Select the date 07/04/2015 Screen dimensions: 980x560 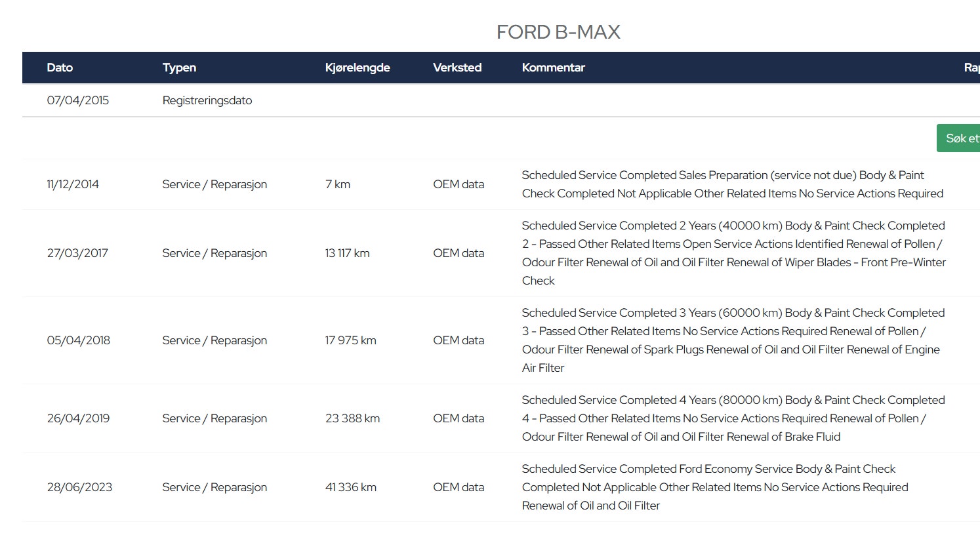(78, 100)
